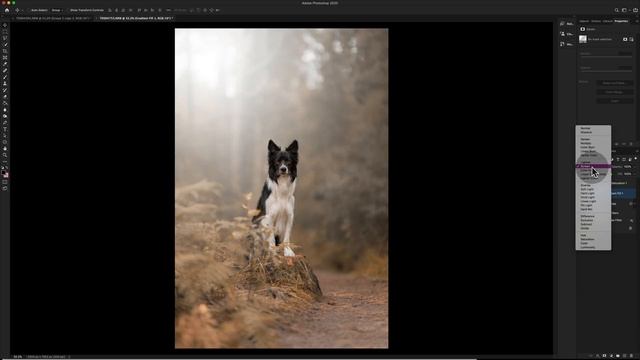Select the Clone Stamp tool
This screenshot has width=640, height=360.
click(x=5, y=84)
